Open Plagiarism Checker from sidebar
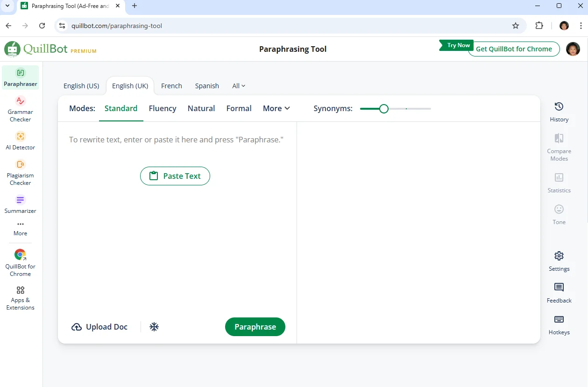588x387 pixels. [21, 172]
